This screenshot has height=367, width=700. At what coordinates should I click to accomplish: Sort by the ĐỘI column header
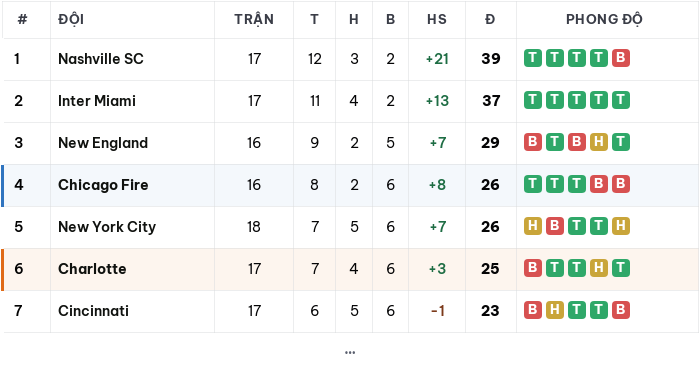click(71, 19)
